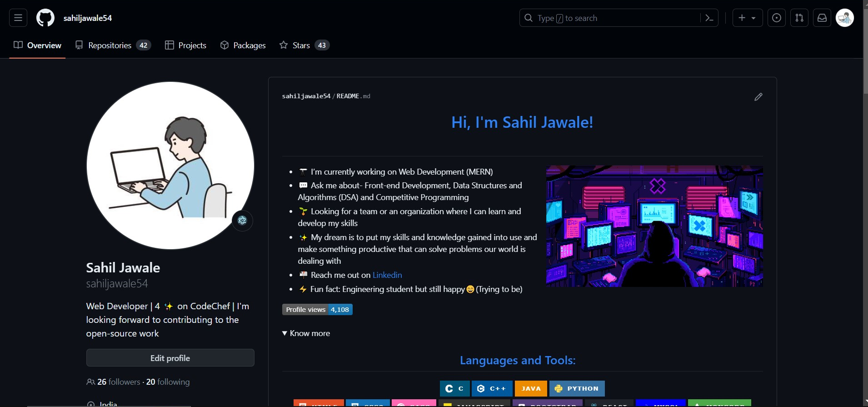
Task: Open the user avatar menu
Action: [x=845, y=18]
